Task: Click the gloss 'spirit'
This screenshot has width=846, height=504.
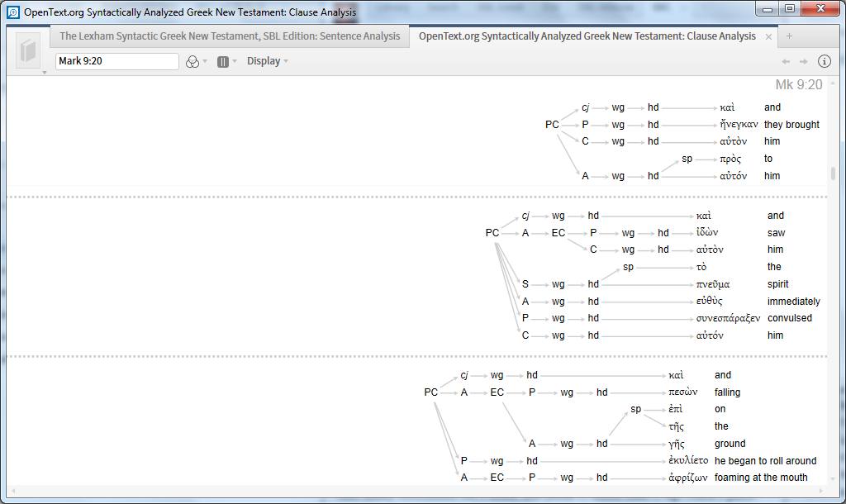Action: point(777,284)
